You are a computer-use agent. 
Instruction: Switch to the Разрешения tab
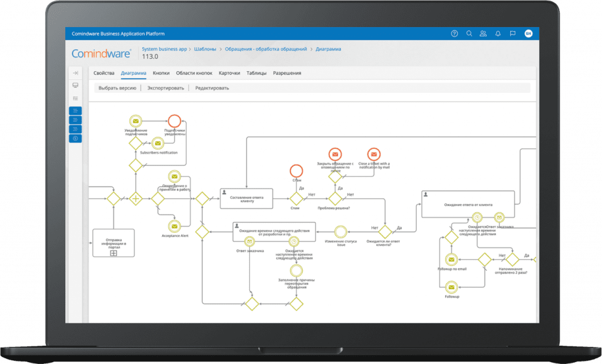287,74
